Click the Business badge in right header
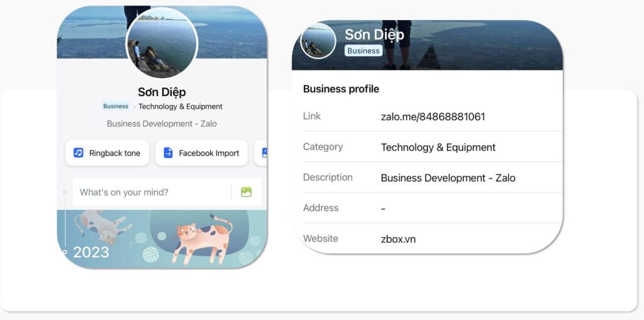 pos(364,50)
